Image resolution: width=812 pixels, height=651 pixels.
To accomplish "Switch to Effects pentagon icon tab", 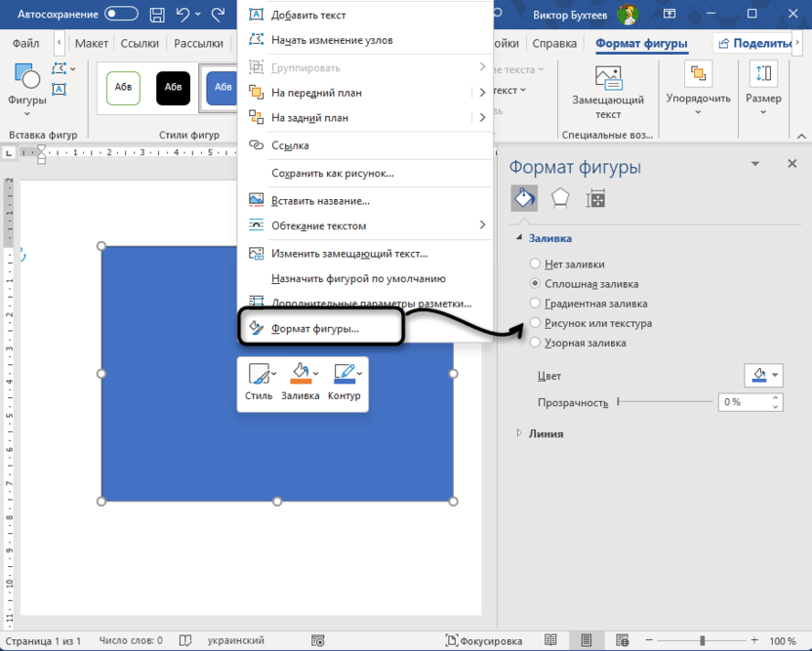I will click(560, 199).
